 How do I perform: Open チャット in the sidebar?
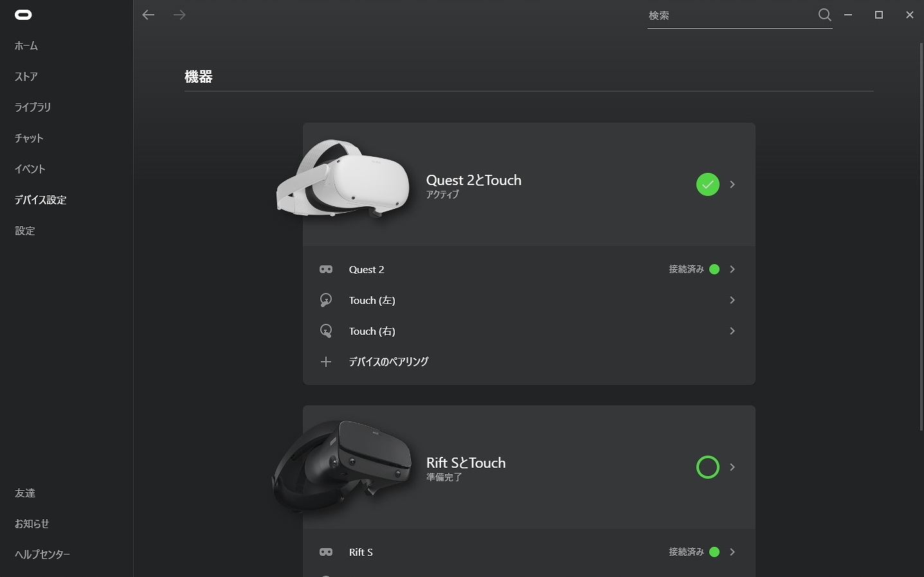coord(29,138)
